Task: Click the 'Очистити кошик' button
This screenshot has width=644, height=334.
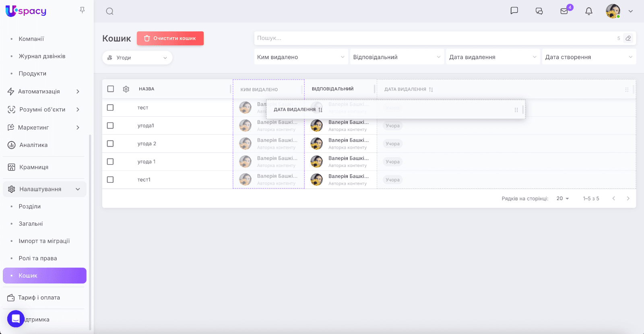Action: [x=170, y=38]
